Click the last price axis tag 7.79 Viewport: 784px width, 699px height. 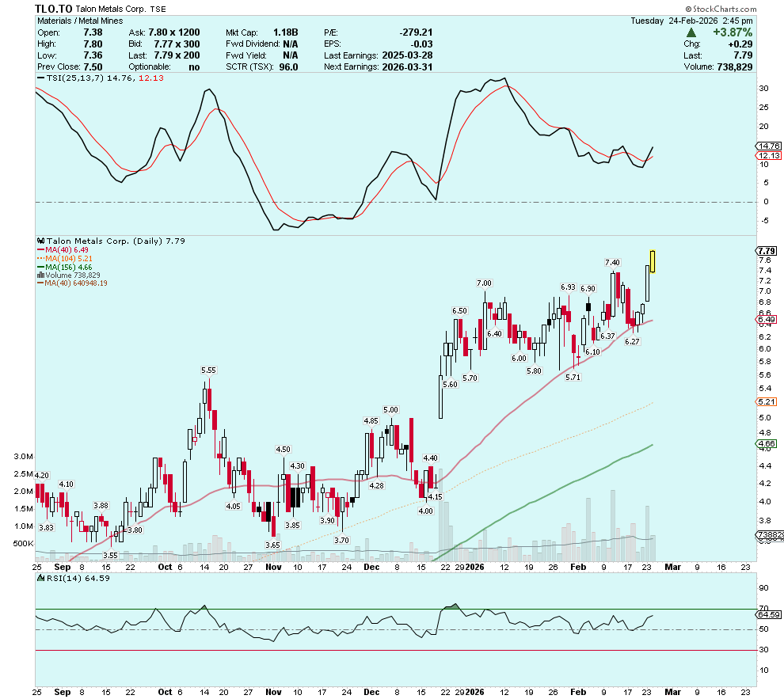click(767, 251)
